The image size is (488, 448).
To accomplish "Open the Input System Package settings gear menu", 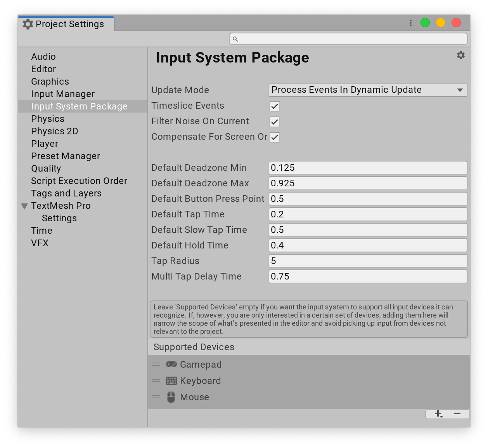I will [x=461, y=55].
